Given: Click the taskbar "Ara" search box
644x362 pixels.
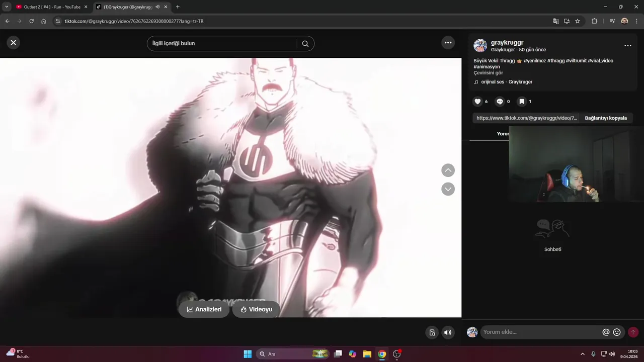Looking at the screenshot, I should click(293, 354).
